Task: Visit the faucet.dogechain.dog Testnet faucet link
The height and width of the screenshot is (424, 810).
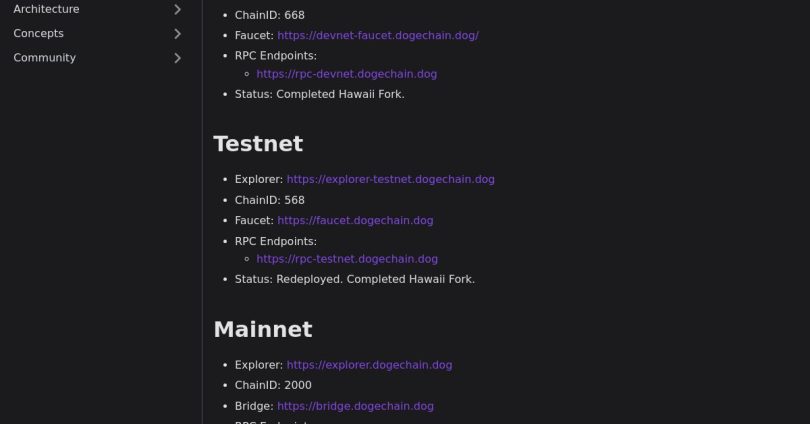Action: point(355,220)
